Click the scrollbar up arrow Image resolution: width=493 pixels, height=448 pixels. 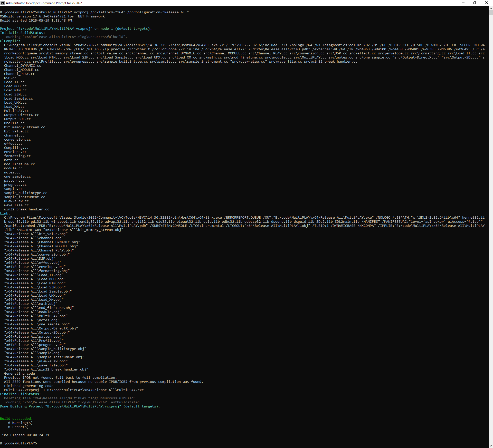click(491, 8)
